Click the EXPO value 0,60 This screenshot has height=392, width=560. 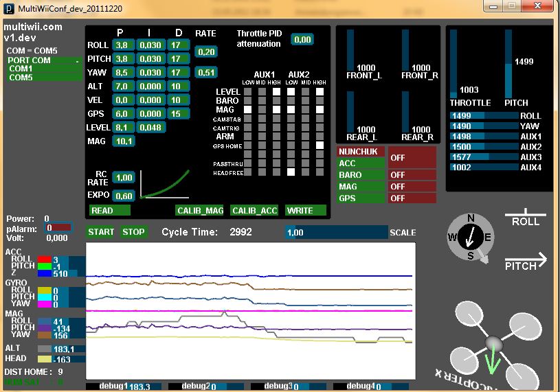click(124, 196)
